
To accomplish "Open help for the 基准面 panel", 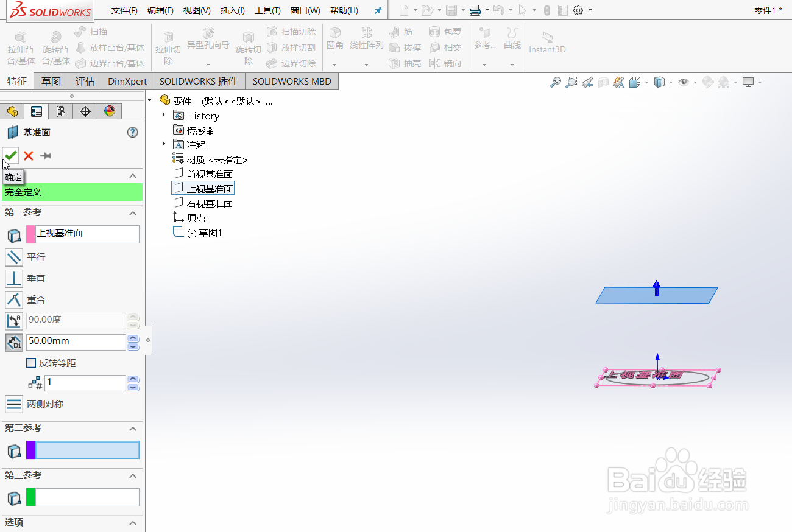I will 132,132.
